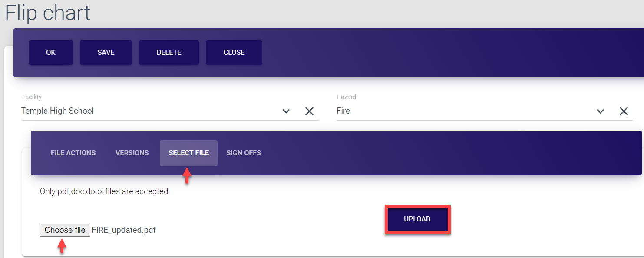This screenshot has width=644, height=258.
Task: Click the Hazard field label
Action: (x=346, y=97)
